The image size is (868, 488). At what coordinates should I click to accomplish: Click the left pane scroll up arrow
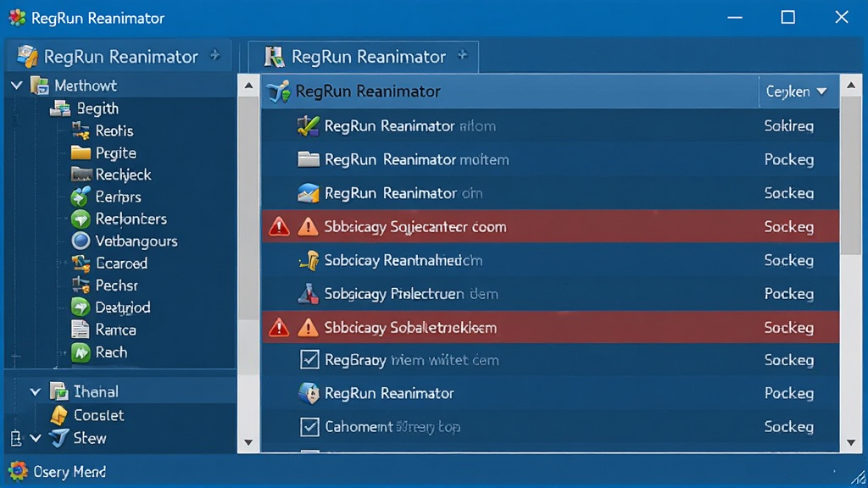[x=248, y=86]
